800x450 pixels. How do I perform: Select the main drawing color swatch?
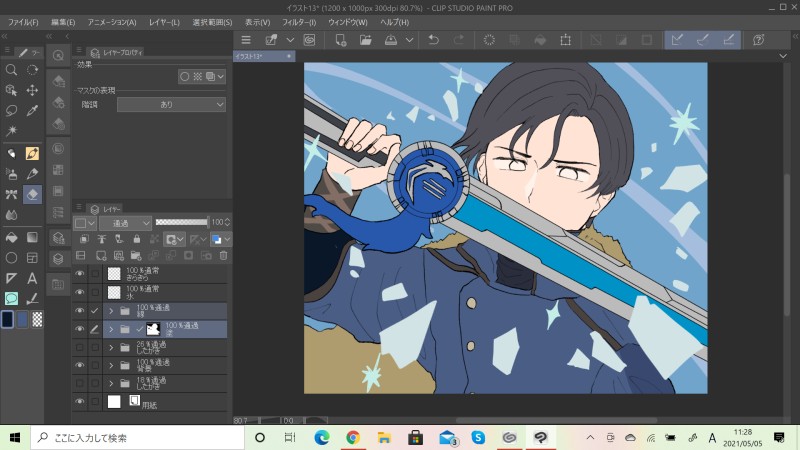pyautogui.click(x=7, y=319)
